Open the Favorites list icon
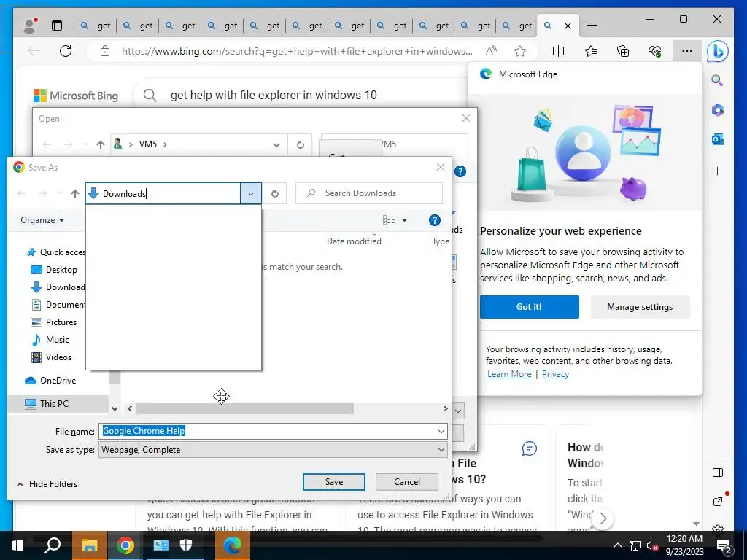This screenshot has width=747, height=560. [591, 51]
